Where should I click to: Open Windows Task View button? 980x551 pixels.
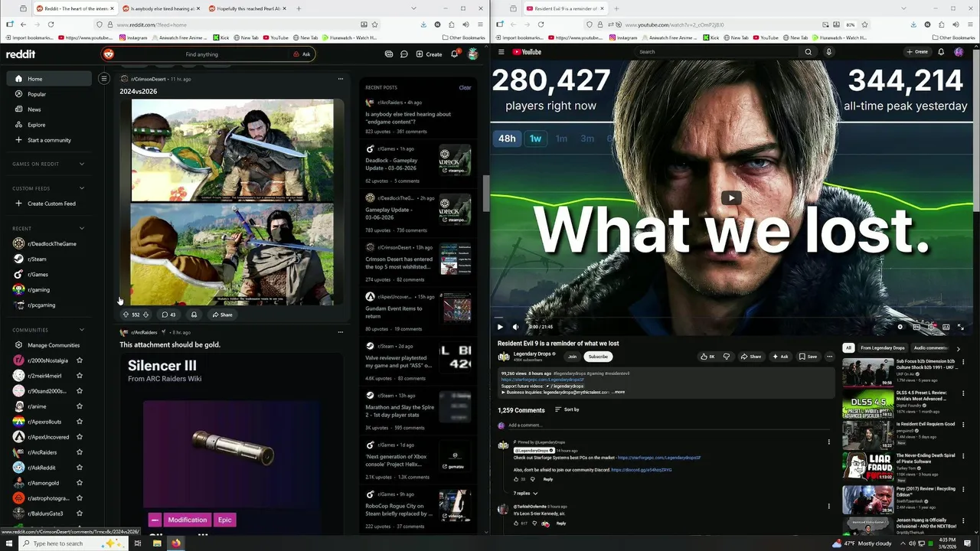(138, 543)
